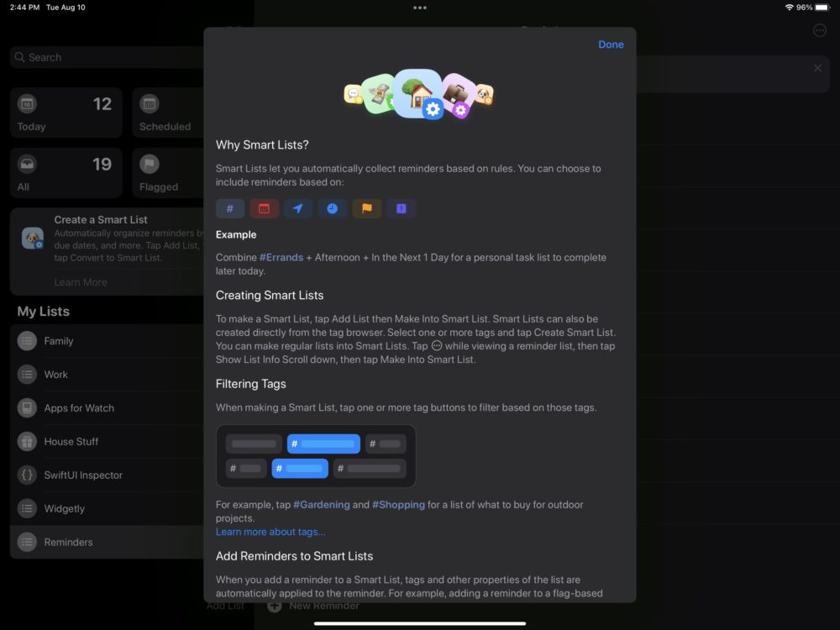Viewport: 840px width, 630px height.
Task: Open the All reminders card
Action: (x=66, y=174)
